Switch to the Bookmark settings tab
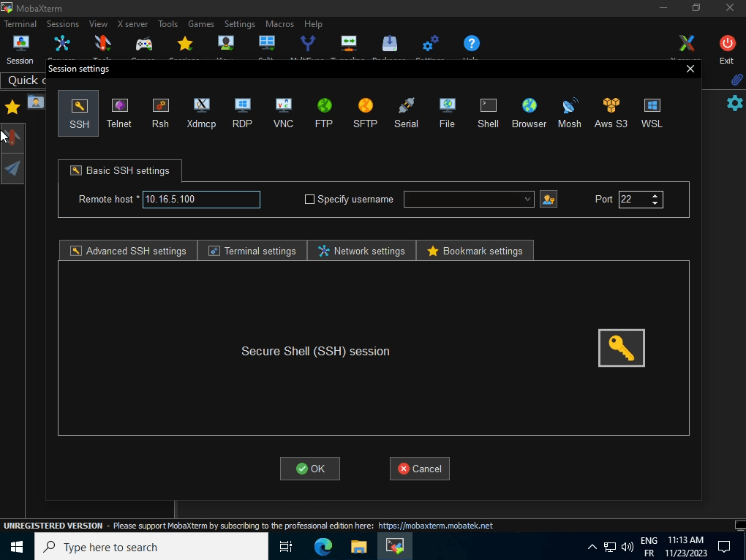The height and width of the screenshot is (560, 746). point(475,251)
